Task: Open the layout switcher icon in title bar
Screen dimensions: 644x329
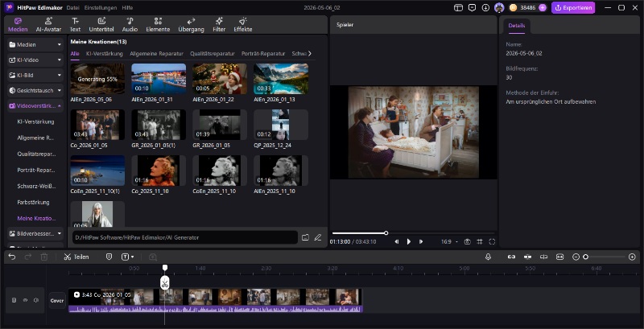Action: [458, 8]
